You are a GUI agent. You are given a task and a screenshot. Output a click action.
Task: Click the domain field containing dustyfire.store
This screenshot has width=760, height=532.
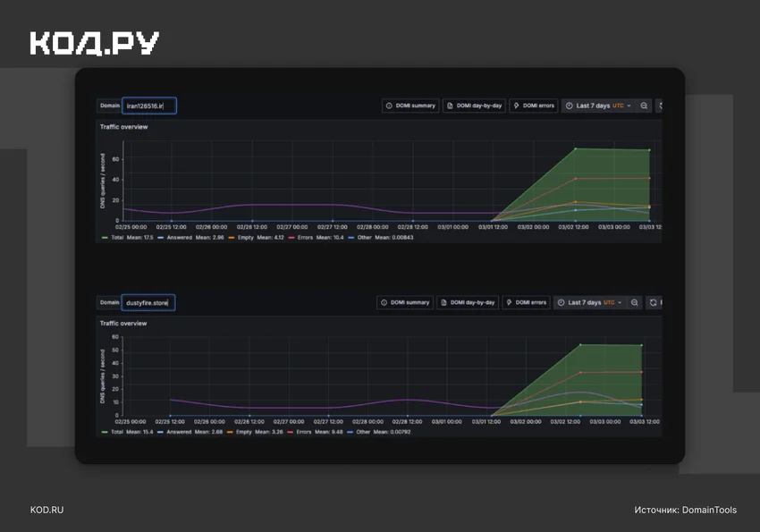(148, 303)
